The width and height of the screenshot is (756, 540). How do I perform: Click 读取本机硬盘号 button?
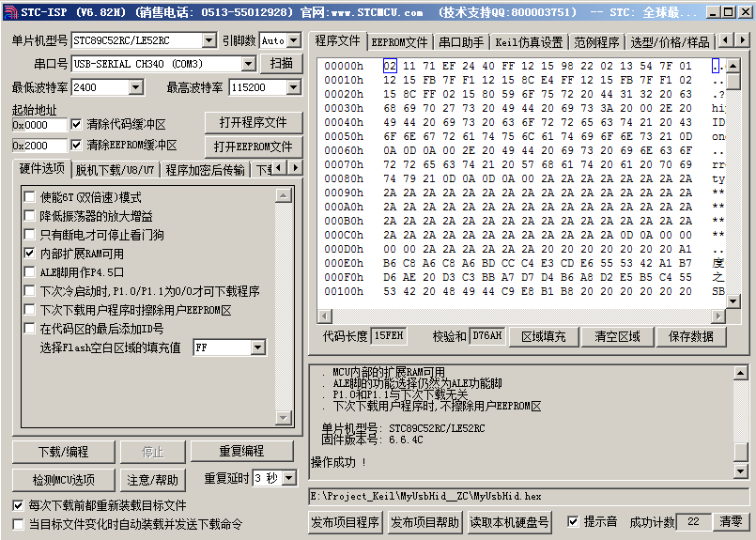coord(509,522)
